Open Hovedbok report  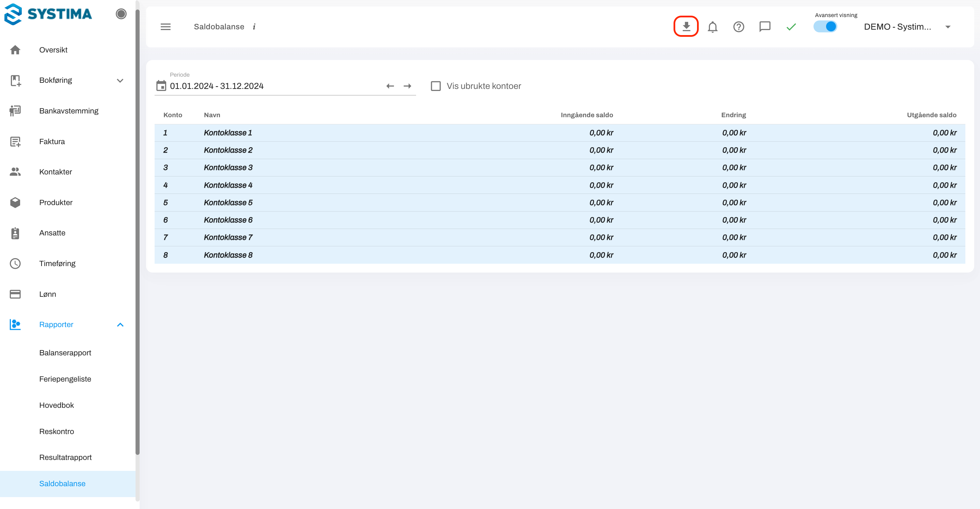tap(57, 405)
